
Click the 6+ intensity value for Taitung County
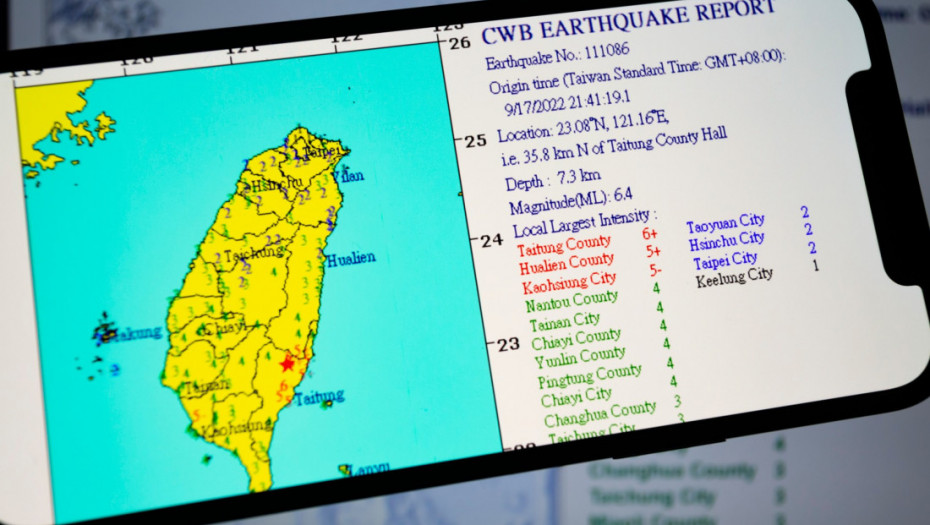[649, 234]
